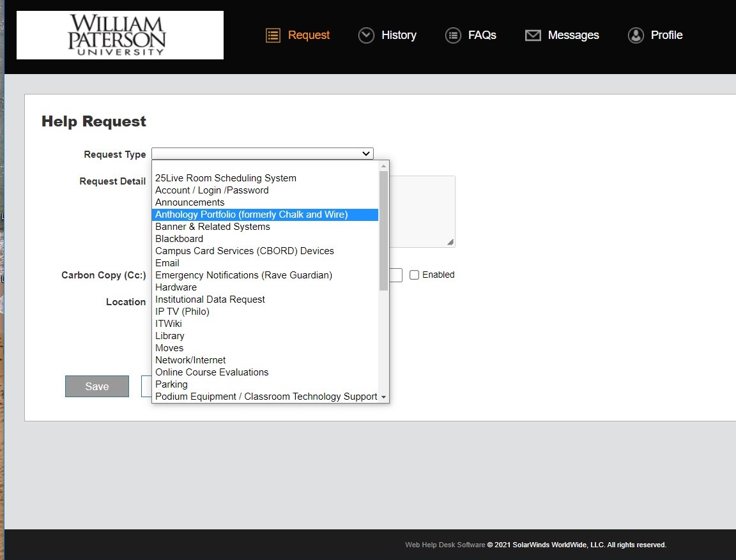736x560 pixels.
Task: Click the Profile person icon
Action: pos(636,35)
